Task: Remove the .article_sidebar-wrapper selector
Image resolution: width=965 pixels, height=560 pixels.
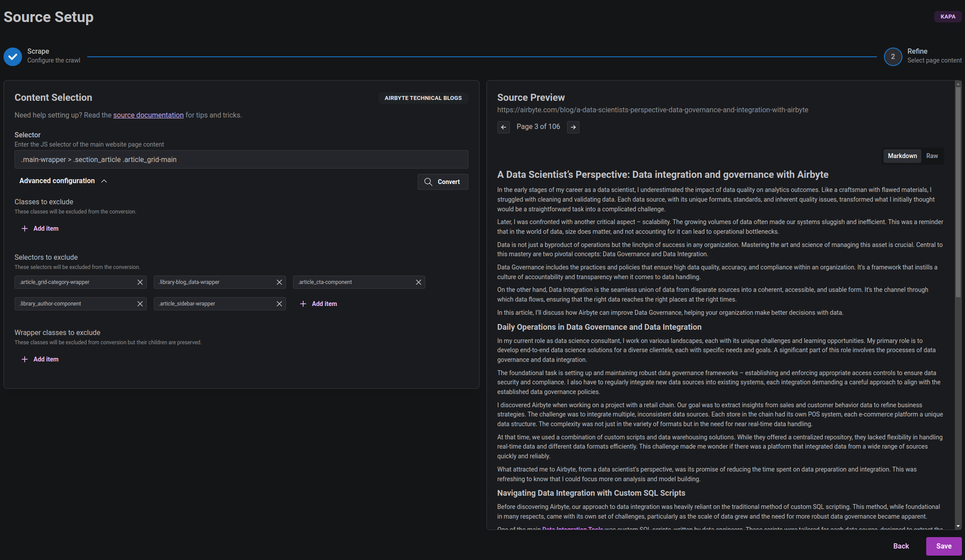Action: pyautogui.click(x=279, y=304)
